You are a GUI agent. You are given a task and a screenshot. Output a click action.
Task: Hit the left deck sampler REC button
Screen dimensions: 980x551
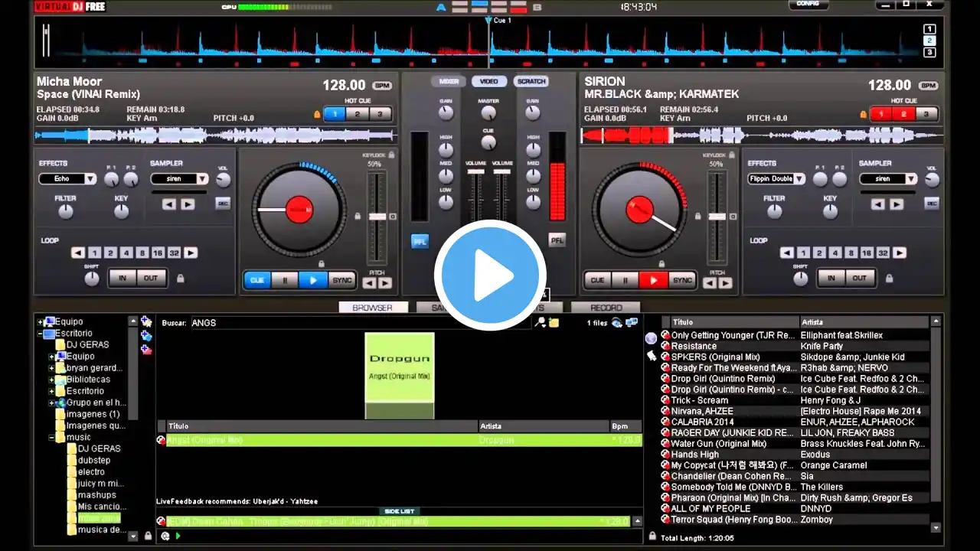point(223,204)
